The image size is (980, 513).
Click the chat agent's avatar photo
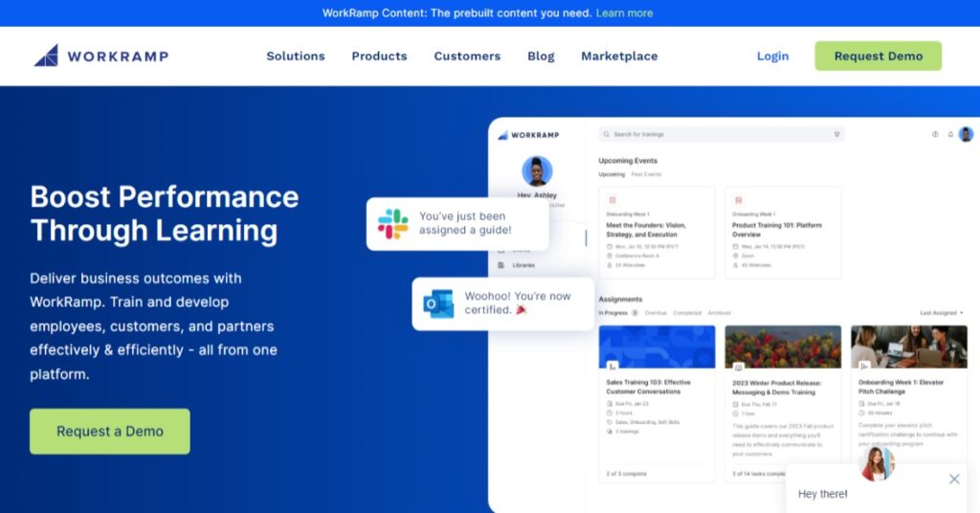(877, 464)
